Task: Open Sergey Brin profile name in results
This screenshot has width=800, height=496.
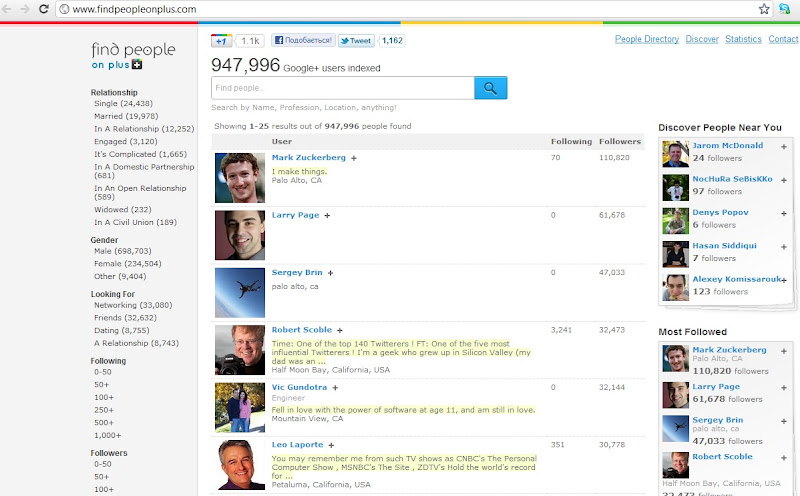Action: pos(297,272)
